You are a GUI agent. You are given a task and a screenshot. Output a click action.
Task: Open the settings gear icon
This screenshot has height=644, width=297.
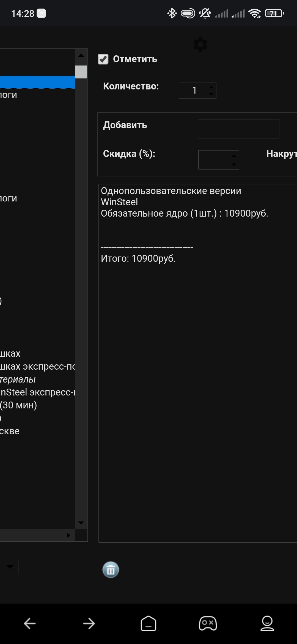tap(200, 45)
